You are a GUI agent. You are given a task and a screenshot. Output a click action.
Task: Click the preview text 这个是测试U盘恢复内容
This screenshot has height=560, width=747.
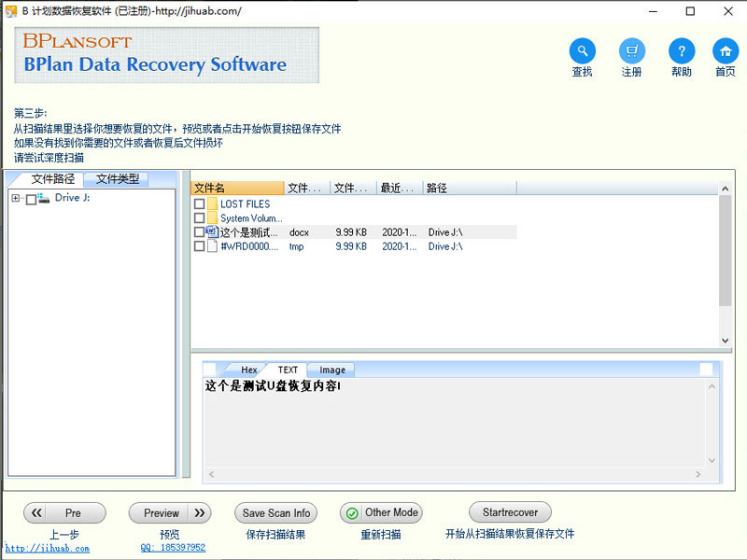point(273,385)
